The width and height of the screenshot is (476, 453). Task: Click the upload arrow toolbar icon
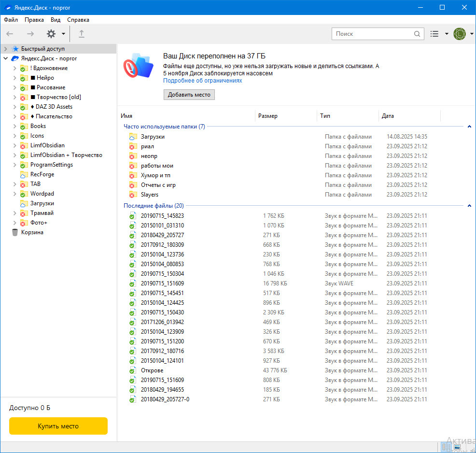coord(82,34)
